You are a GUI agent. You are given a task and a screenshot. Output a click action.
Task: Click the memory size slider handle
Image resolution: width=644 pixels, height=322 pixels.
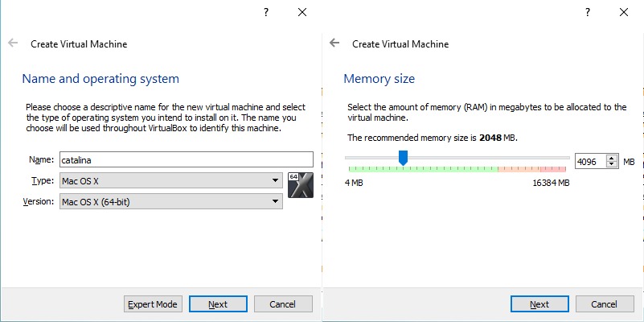click(404, 158)
